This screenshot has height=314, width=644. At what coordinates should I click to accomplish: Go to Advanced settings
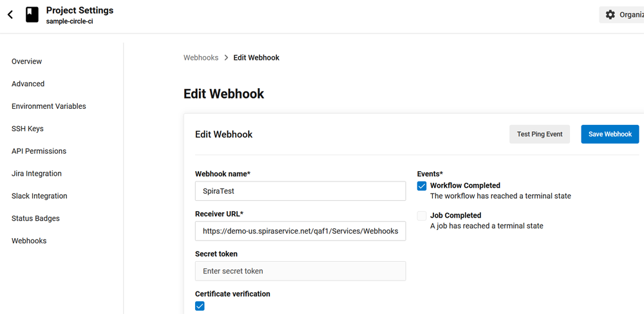[28, 84]
